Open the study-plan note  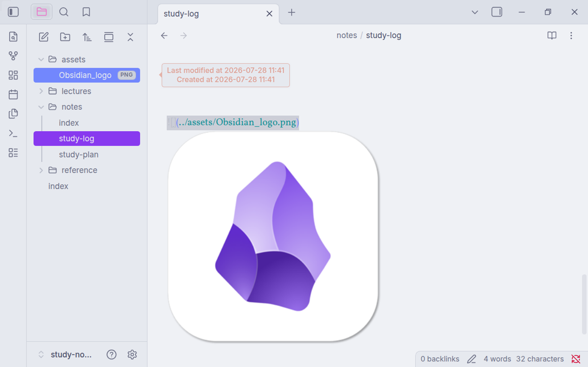coord(87,154)
